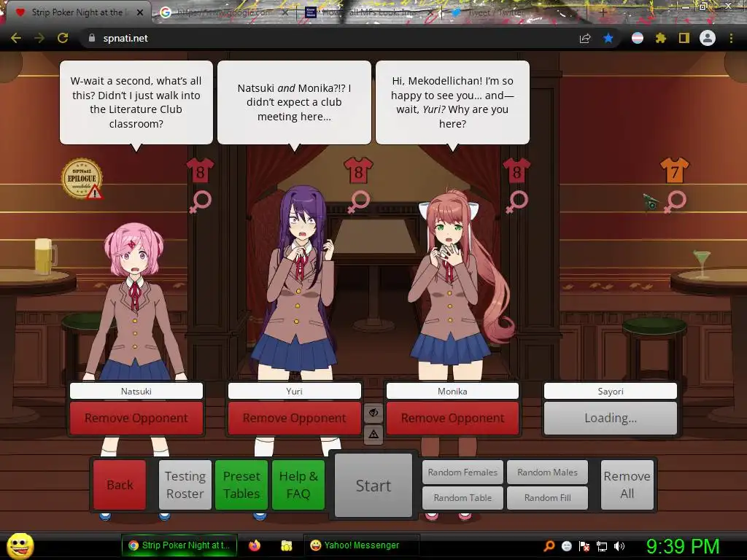This screenshot has height=560, width=747.
Task: Open Firefox from the taskbar
Action: [255, 545]
